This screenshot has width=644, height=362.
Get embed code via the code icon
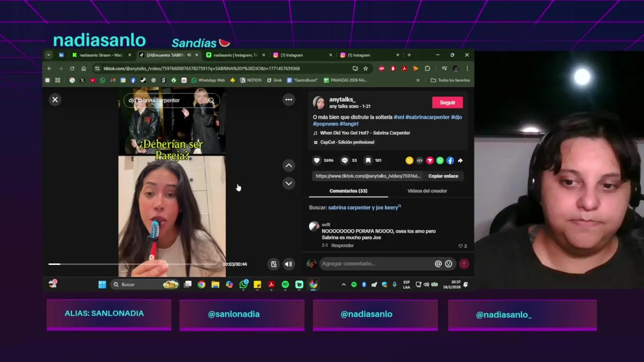click(420, 160)
